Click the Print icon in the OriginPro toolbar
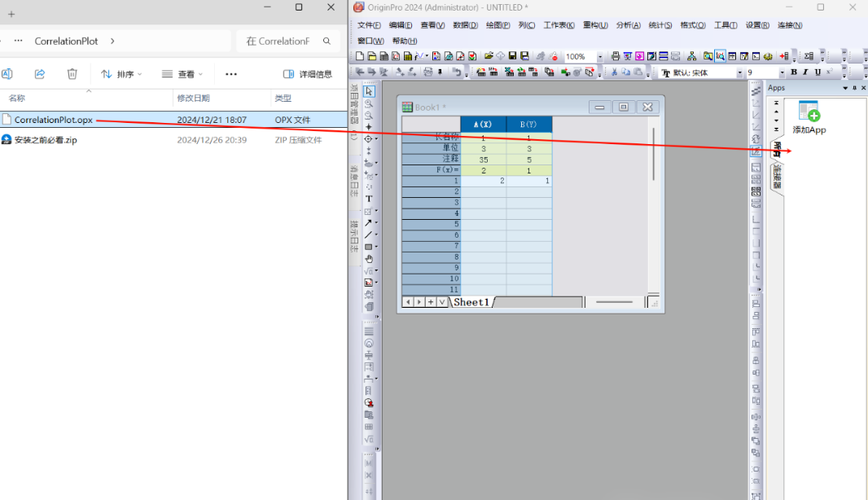 [616, 56]
